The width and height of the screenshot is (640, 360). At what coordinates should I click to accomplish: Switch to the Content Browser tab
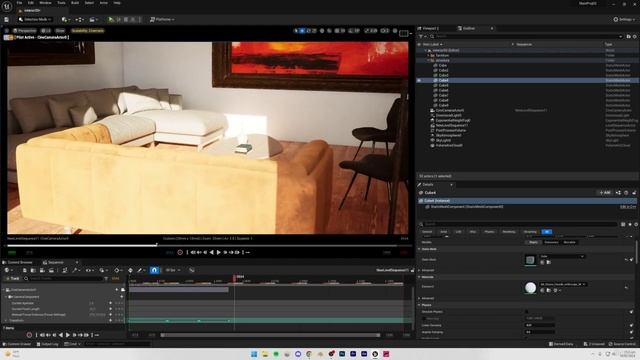tap(18, 262)
